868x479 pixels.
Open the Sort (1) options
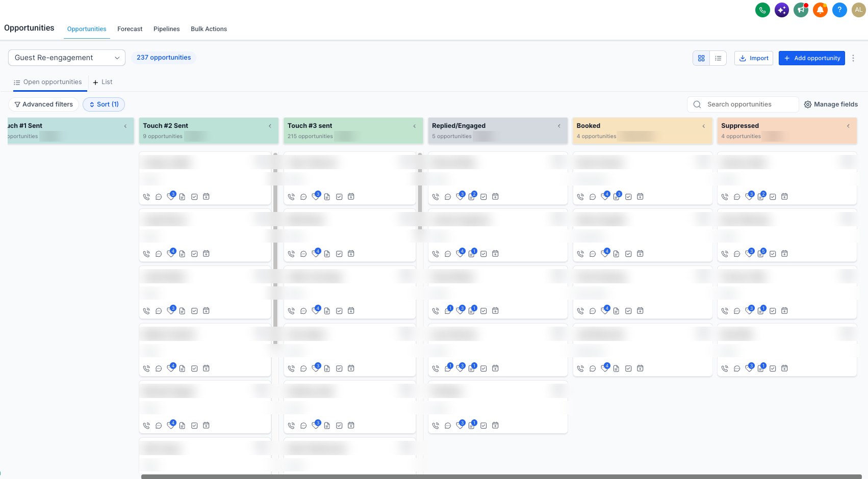[x=104, y=104]
